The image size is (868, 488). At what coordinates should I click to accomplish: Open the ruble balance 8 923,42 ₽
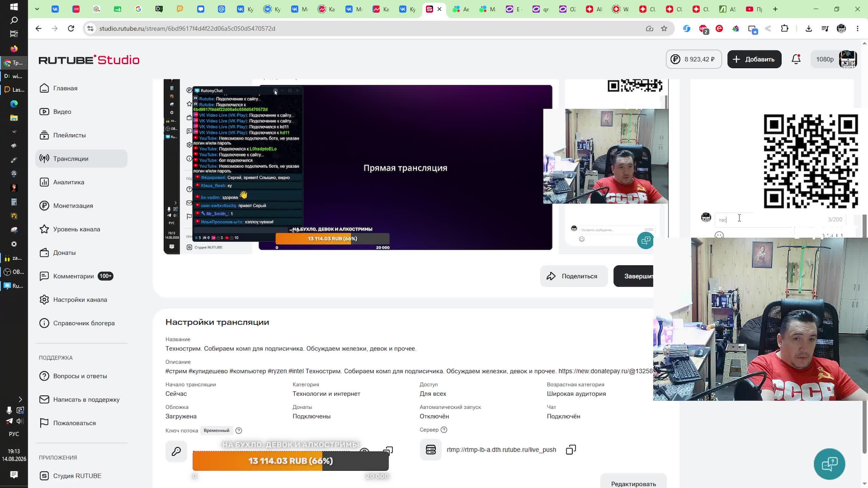(x=694, y=59)
